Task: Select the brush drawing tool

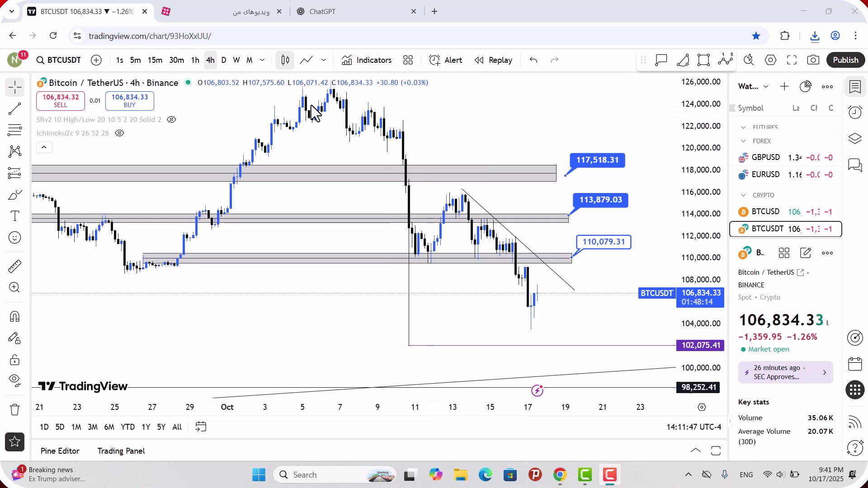Action: coord(14,195)
